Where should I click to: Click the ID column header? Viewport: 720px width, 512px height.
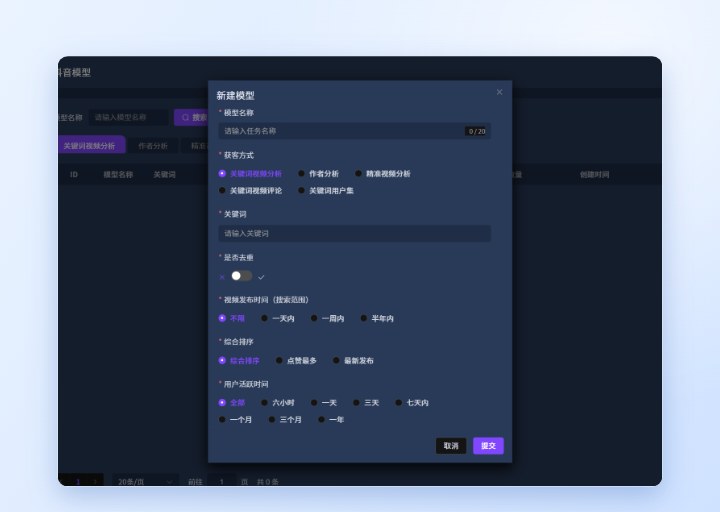(x=74, y=174)
